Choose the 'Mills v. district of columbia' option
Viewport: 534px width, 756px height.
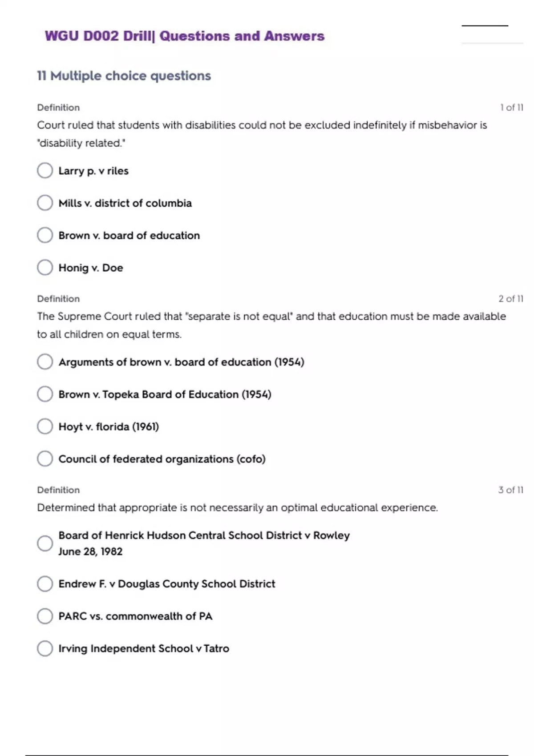[x=45, y=203]
